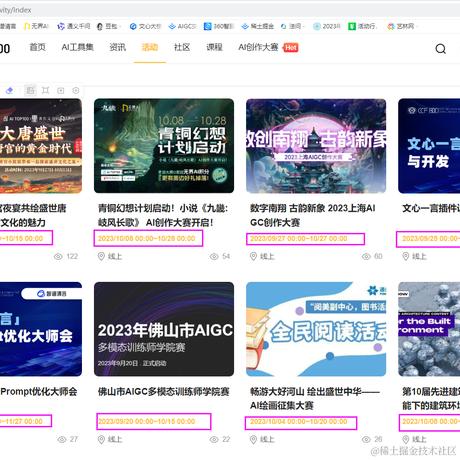This screenshot has width=460, height=460.
Task: Switch to the 资讯 nav tab
Action: (118, 47)
